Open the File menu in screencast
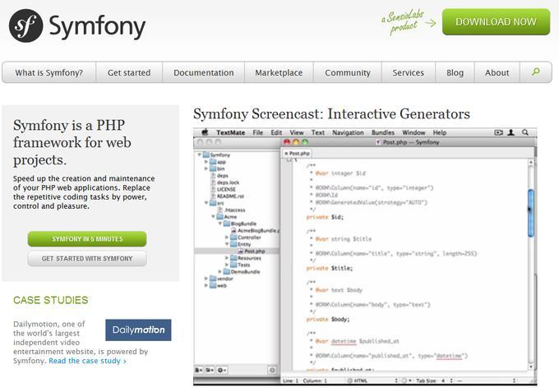559x392 pixels. pos(258,132)
